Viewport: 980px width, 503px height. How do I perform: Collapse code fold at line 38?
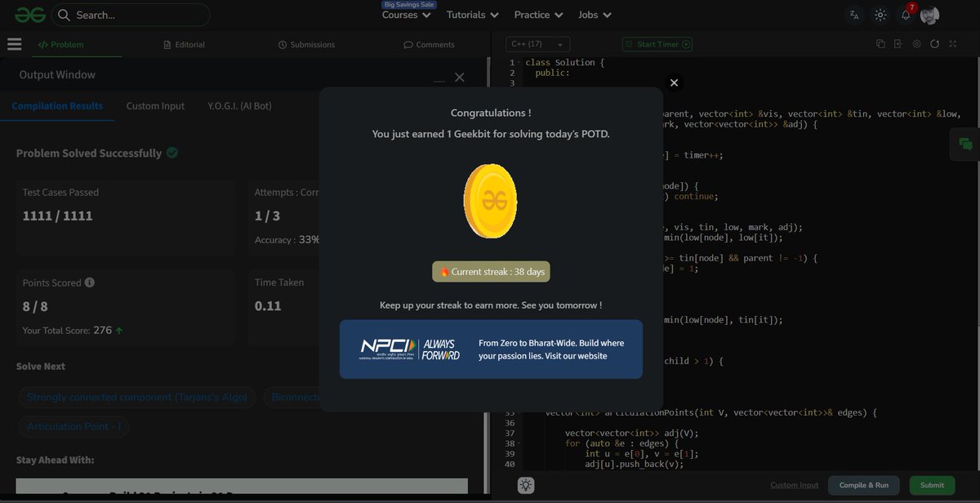coord(519,443)
